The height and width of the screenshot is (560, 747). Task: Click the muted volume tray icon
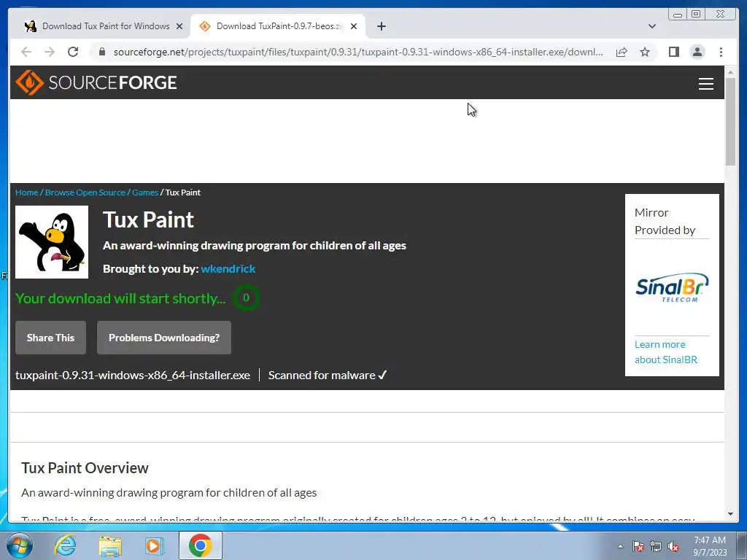(673, 546)
